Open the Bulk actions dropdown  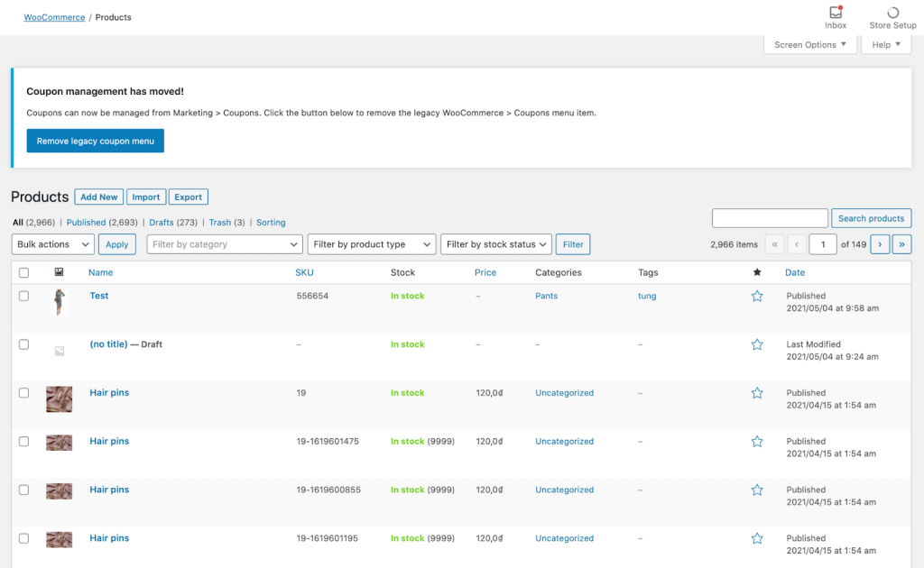51,243
